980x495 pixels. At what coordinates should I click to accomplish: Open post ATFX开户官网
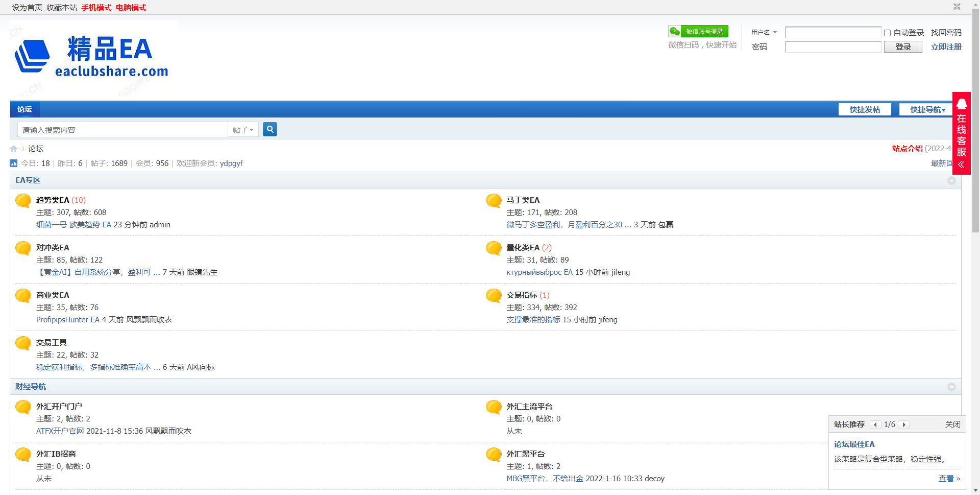pos(60,431)
